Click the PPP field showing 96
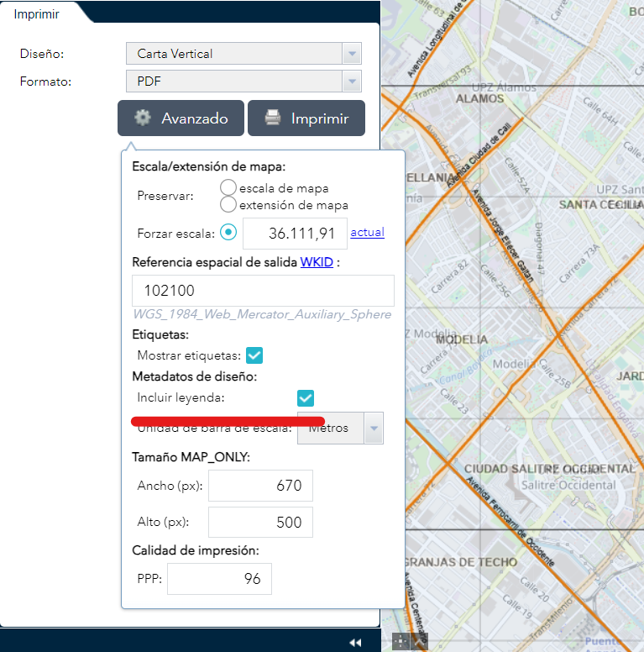 coord(219,579)
